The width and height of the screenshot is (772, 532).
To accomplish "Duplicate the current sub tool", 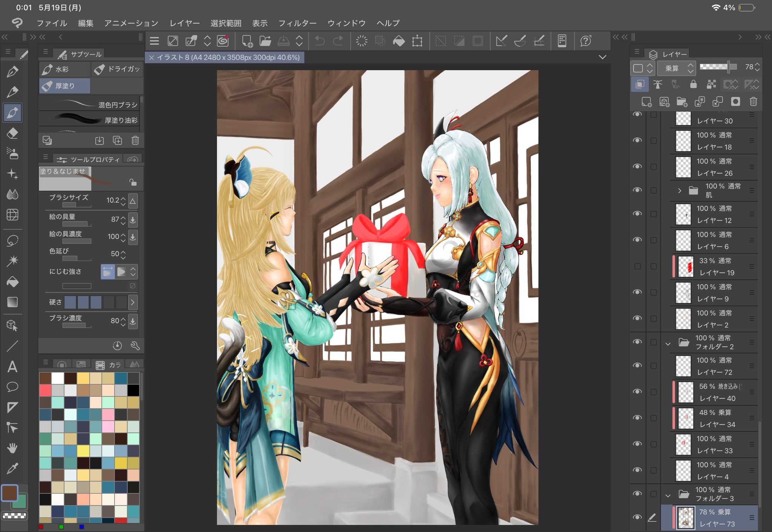I will [x=117, y=141].
